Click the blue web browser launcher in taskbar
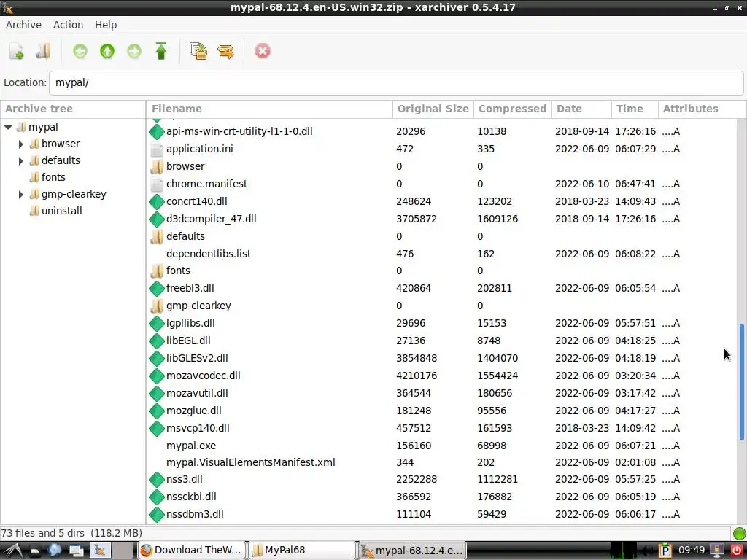Image resolution: width=747 pixels, height=560 pixels. tap(55, 551)
